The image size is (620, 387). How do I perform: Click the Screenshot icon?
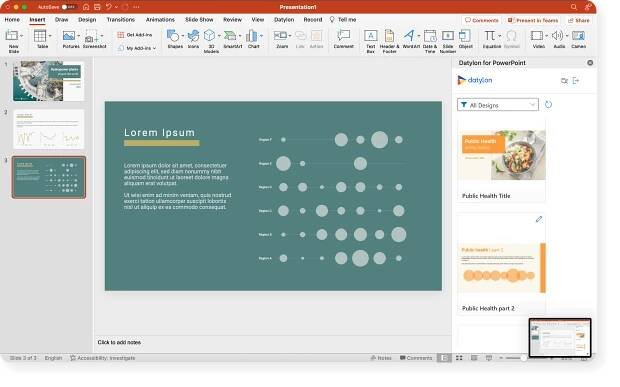[x=91, y=36]
